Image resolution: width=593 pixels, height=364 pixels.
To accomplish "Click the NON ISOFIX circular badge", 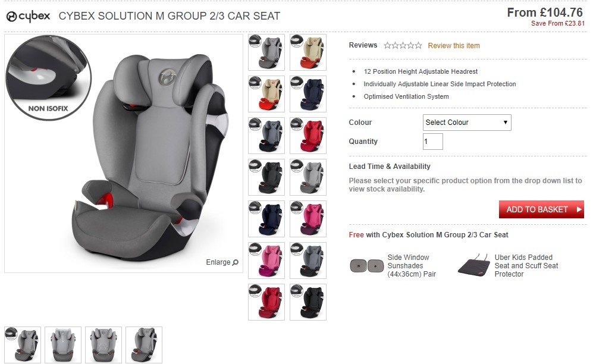I will pyautogui.click(x=48, y=78).
